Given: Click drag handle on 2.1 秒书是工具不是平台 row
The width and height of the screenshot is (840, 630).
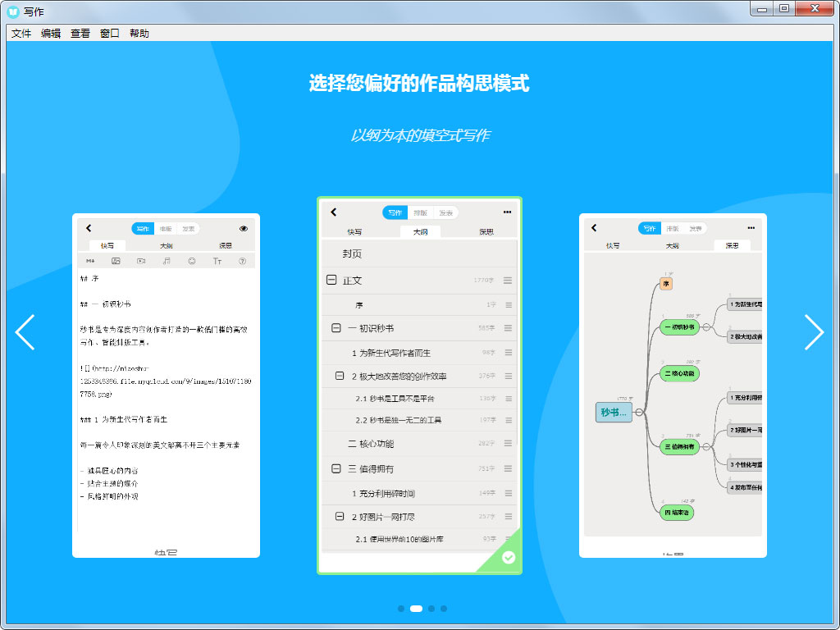Looking at the screenshot, I should (509, 399).
